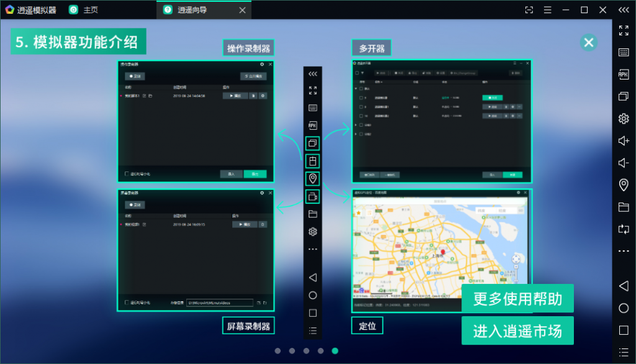Open GPS location tool in the right sidebar
636x364 pixels.
tap(624, 185)
